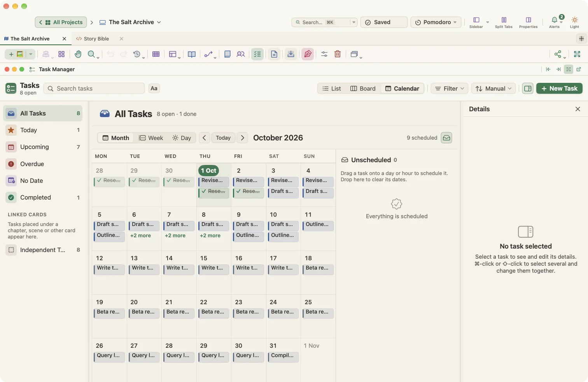Open the Manual sort dropdown
588x382 pixels.
(494, 88)
